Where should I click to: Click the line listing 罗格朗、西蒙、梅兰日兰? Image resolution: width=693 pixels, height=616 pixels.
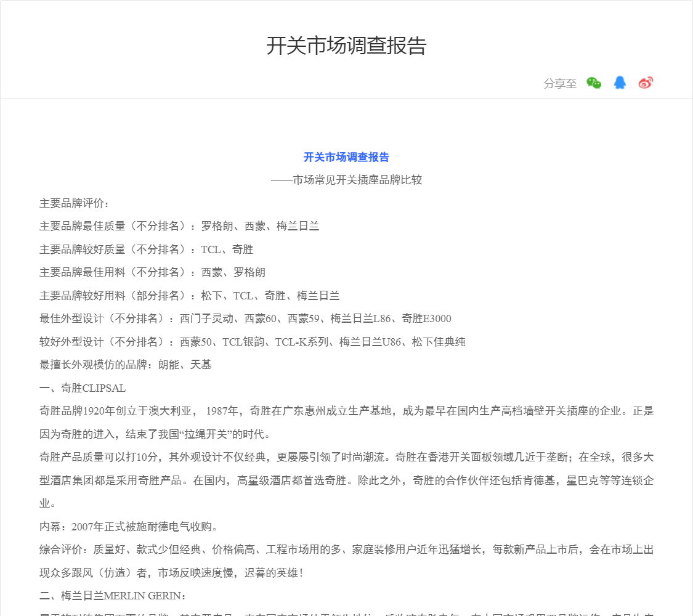pos(179,226)
